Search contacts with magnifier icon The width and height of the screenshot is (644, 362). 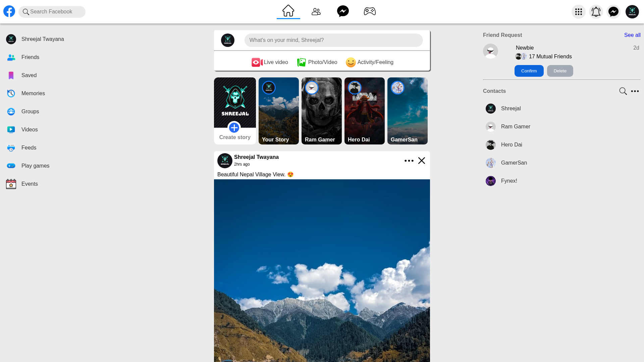[x=623, y=91]
